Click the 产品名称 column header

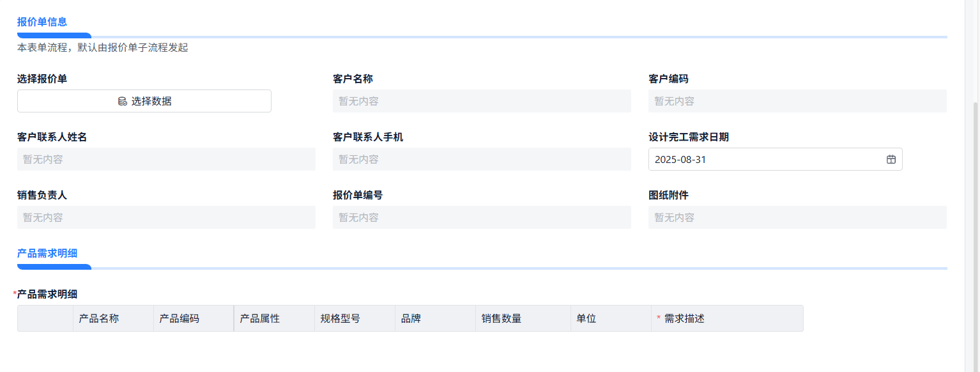[x=113, y=318]
